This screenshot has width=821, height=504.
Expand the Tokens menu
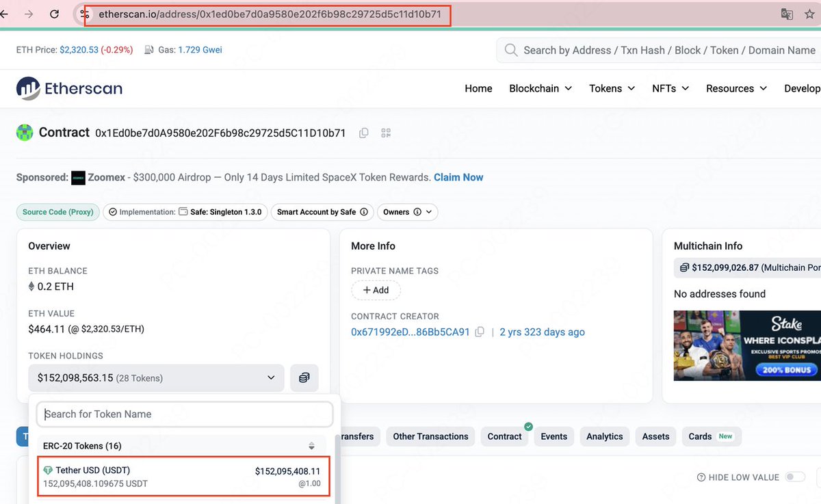click(612, 88)
